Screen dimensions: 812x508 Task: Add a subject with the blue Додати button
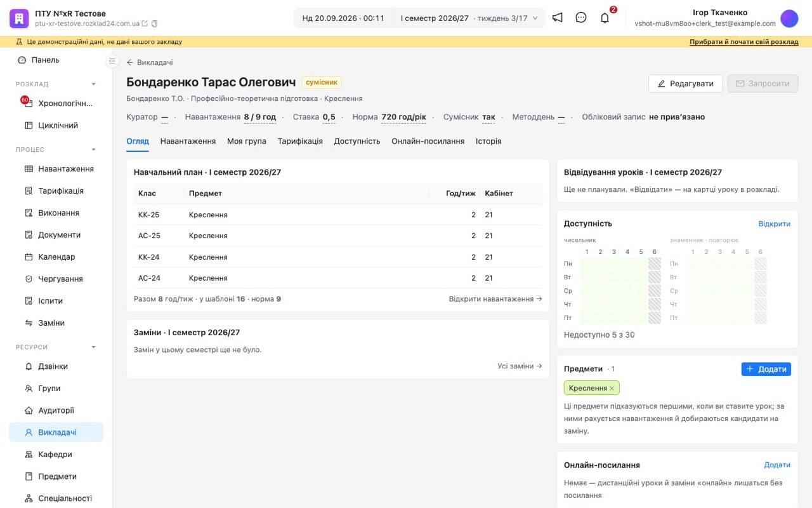766,369
